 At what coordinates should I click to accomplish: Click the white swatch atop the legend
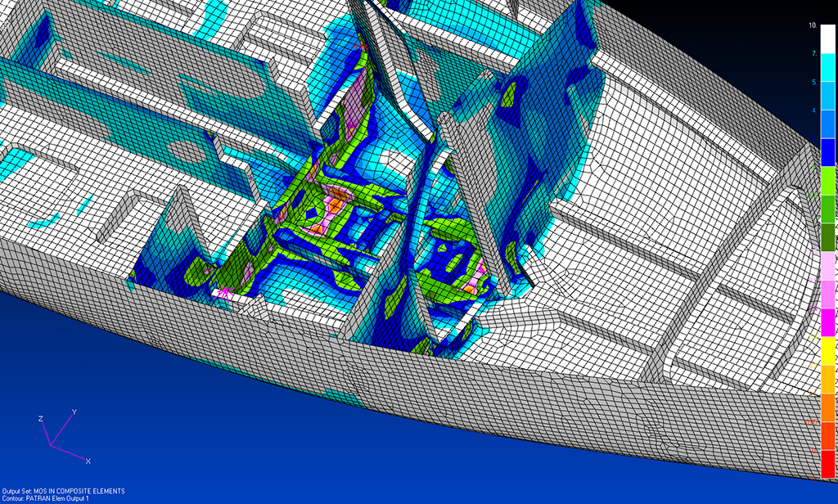(828, 38)
